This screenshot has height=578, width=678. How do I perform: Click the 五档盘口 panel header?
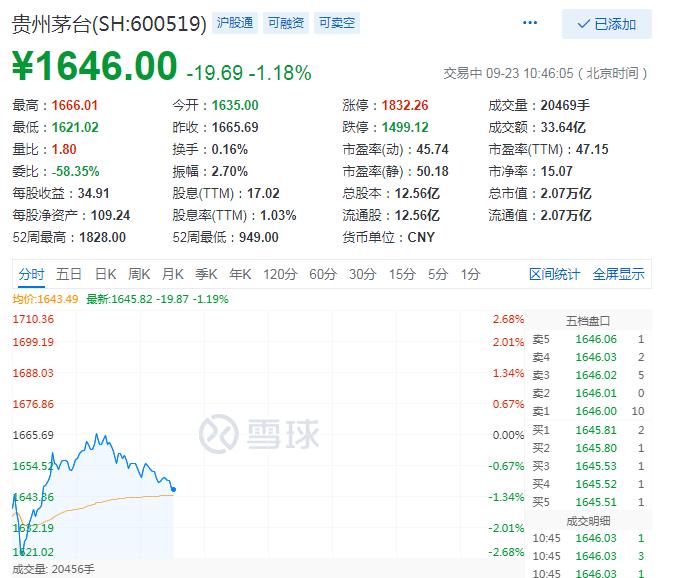588,321
